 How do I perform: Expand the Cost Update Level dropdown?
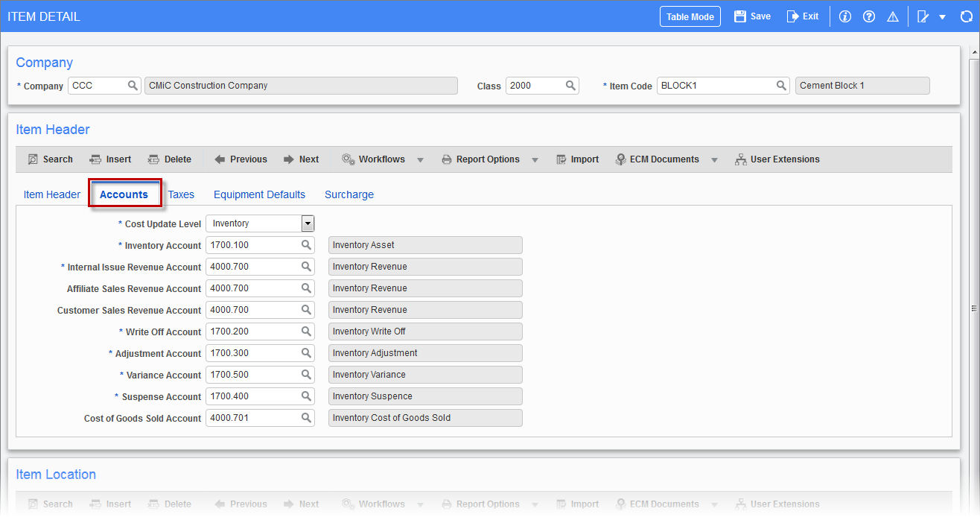point(308,223)
